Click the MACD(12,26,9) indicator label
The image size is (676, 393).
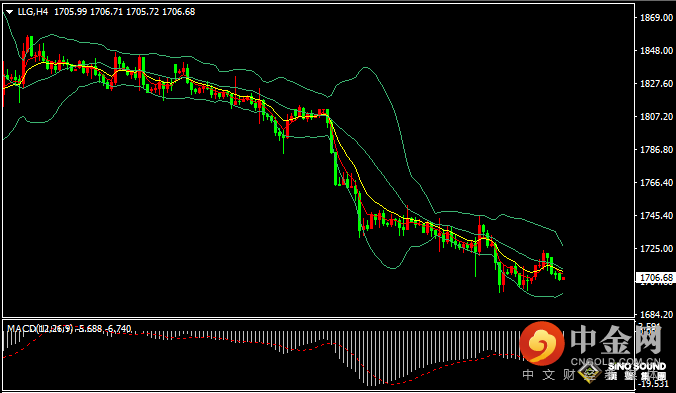click(40, 329)
